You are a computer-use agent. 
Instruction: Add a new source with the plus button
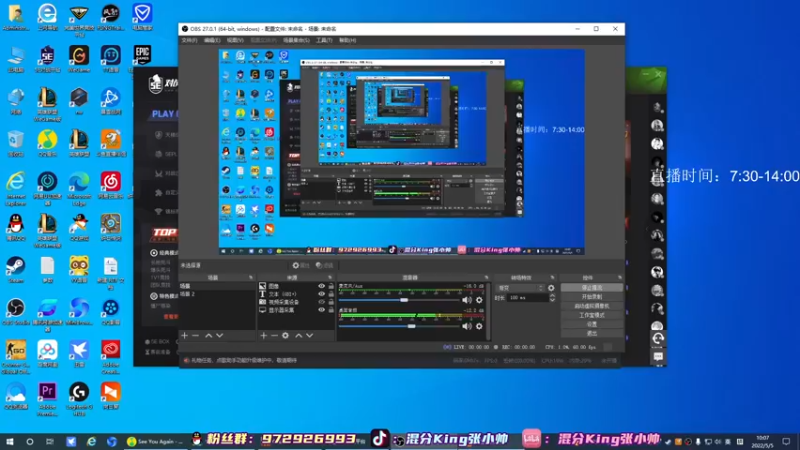(x=264, y=336)
